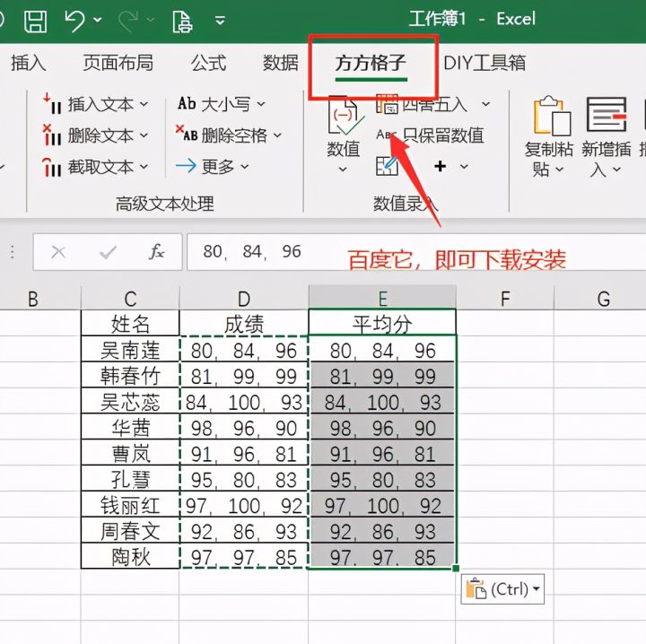646x644 pixels.
Task: Expand the 四舍五入 dropdown arrow
Action: click(486, 104)
